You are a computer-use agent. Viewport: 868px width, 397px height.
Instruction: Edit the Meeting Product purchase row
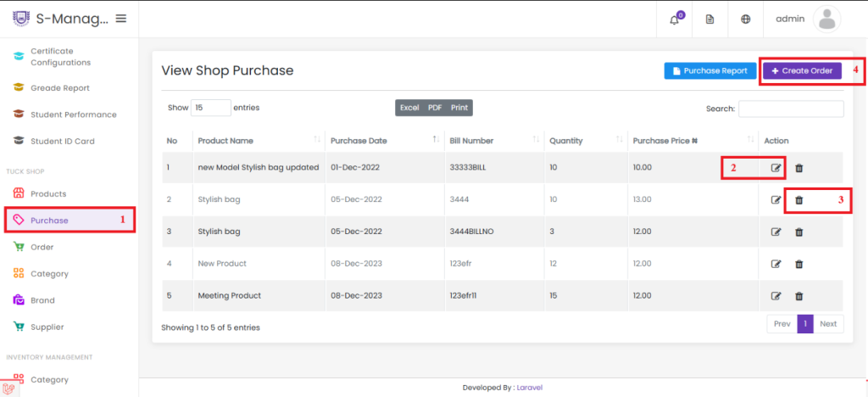(x=776, y=296)
